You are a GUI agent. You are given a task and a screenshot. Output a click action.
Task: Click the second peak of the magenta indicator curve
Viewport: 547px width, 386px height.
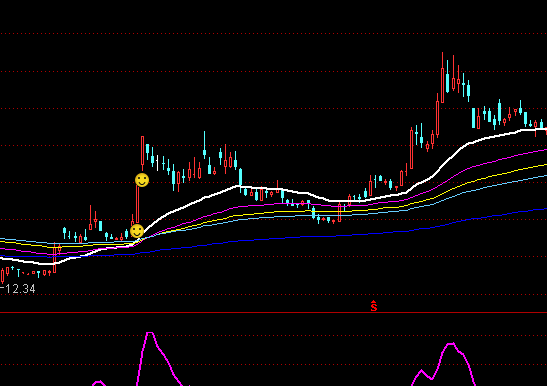451,344
